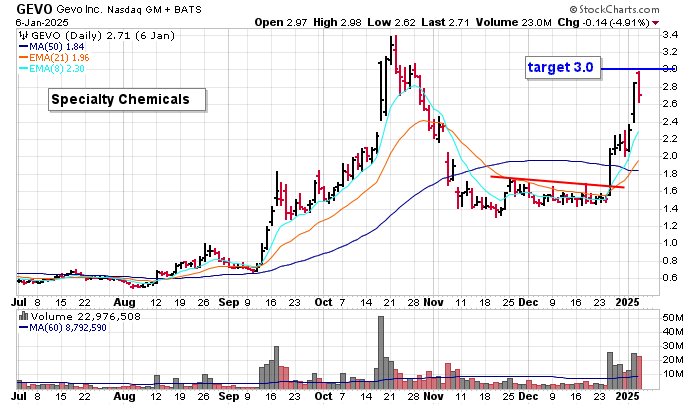This screenshot has height=405, width=700.
Task: Click 'Jul' on the volume panel date axis
Action: click(18, 396)
